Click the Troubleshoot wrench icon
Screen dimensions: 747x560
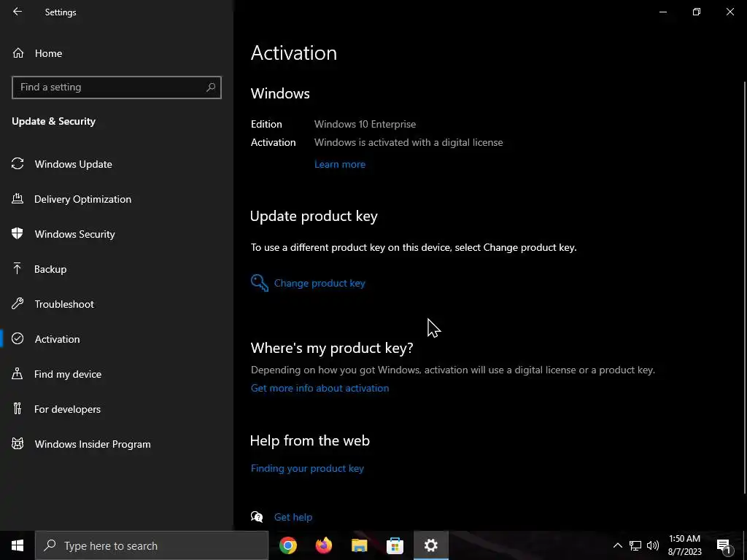point(18,303)
